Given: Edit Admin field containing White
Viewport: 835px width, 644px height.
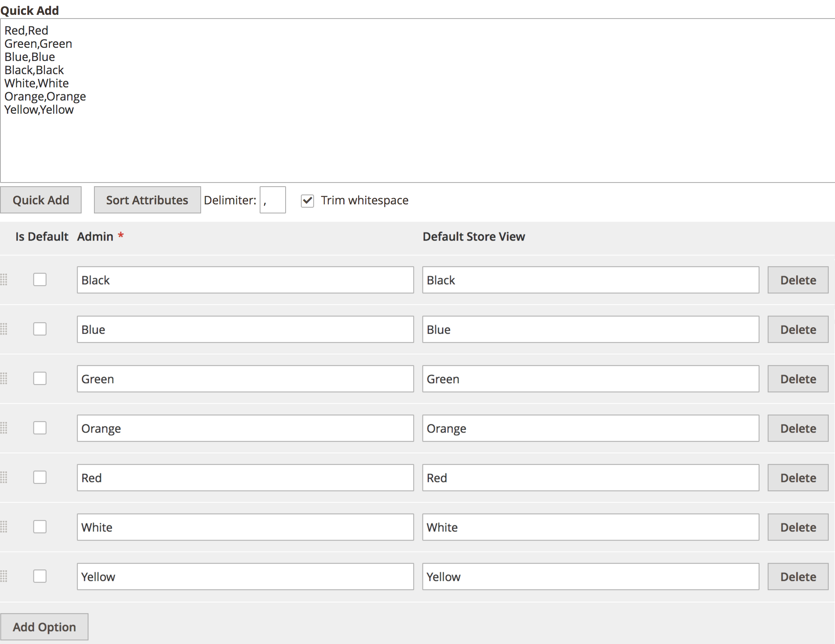Looking at the screenshot, I should pyautogui.click(x=245, y=527).
